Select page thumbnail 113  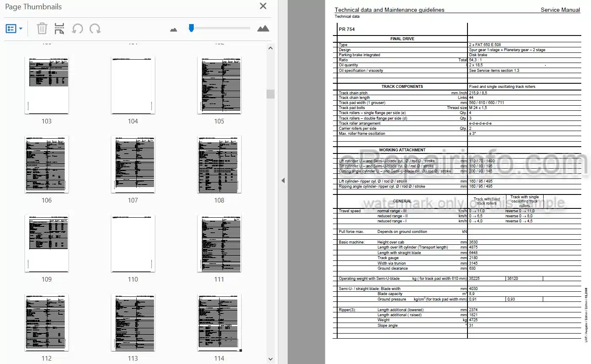coord(133,323)
